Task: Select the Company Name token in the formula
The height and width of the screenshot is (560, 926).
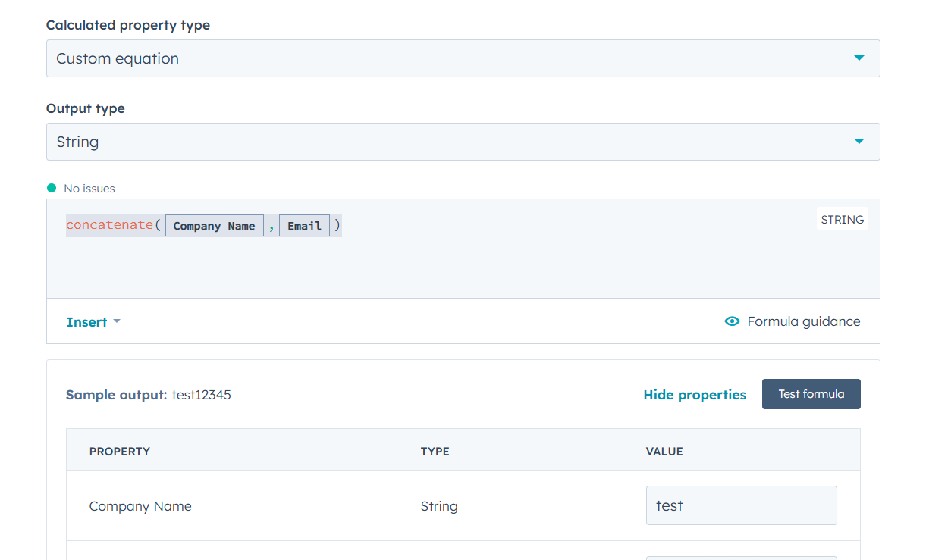Action: coord(214,226)
